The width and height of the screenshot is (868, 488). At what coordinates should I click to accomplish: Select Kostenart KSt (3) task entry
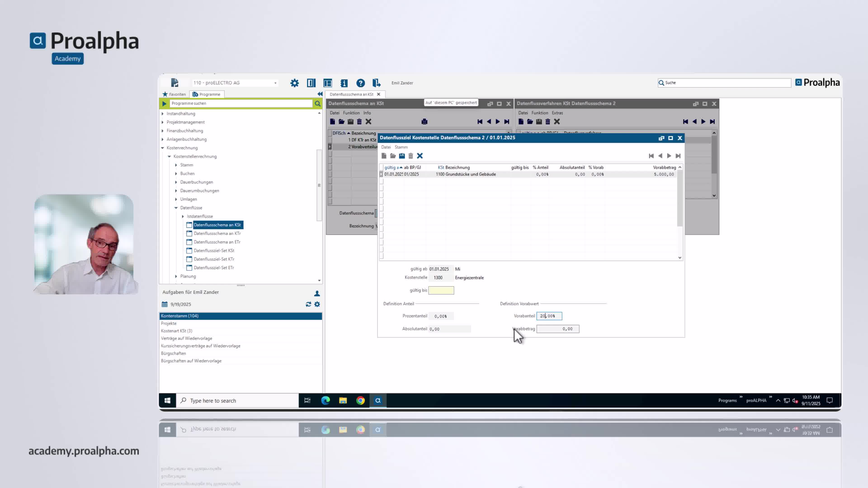[x=177, y=331]
